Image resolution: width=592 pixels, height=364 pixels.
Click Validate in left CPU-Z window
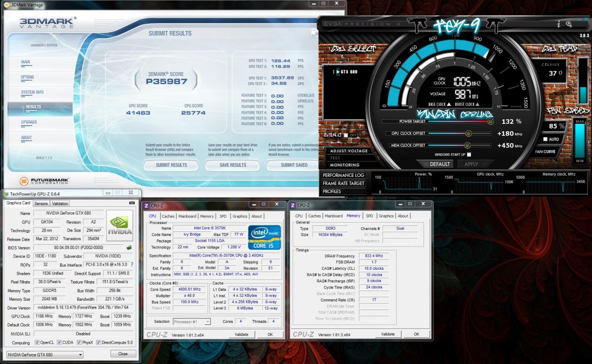pyautogui.click(x=241, y=334)
